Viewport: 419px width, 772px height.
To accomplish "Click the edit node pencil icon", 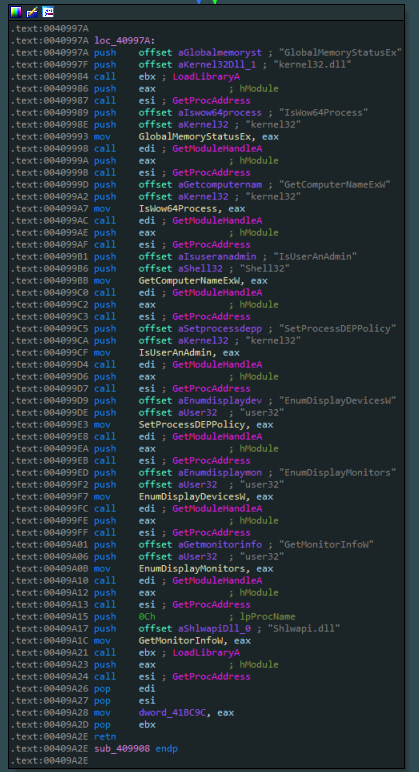I will 32,12.
